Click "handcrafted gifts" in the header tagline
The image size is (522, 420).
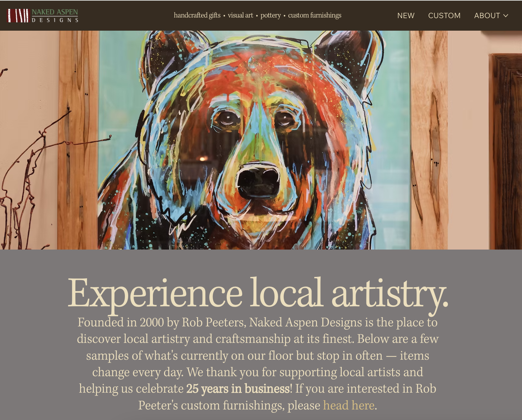pyautogui.click(x=197, y=15)
